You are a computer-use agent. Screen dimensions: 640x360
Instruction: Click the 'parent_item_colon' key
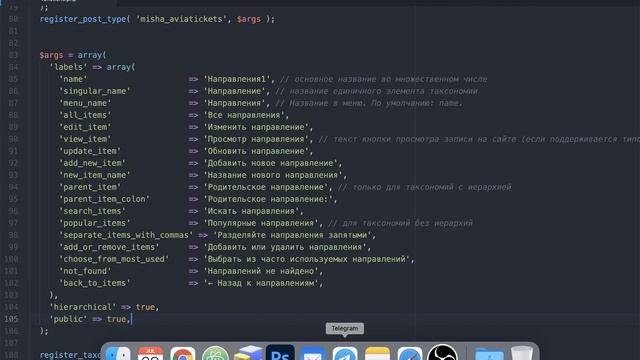[104, 199]
